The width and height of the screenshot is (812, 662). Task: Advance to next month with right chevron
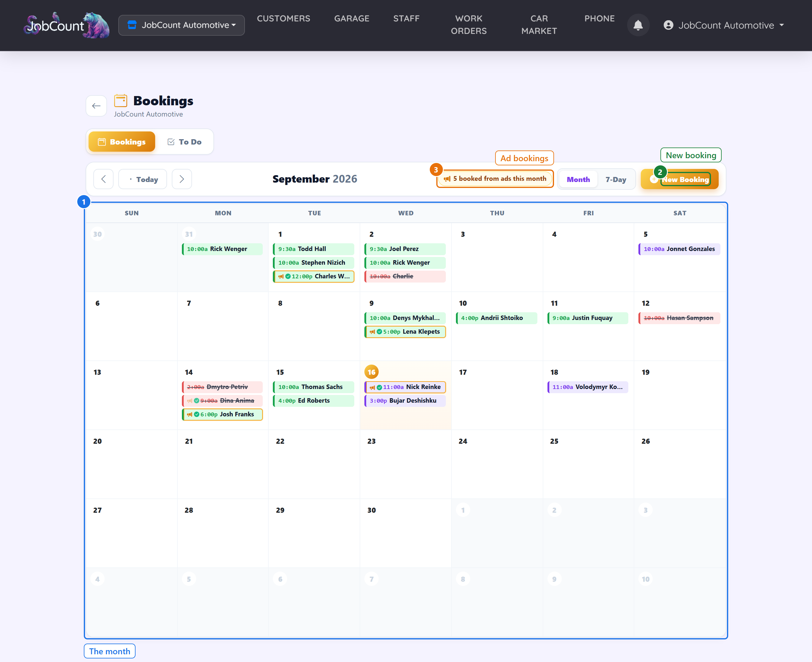click(x=182, y=179)
